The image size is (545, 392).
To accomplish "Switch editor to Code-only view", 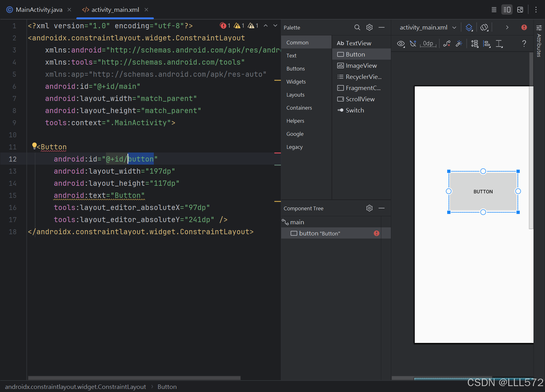I will point(494,10).
